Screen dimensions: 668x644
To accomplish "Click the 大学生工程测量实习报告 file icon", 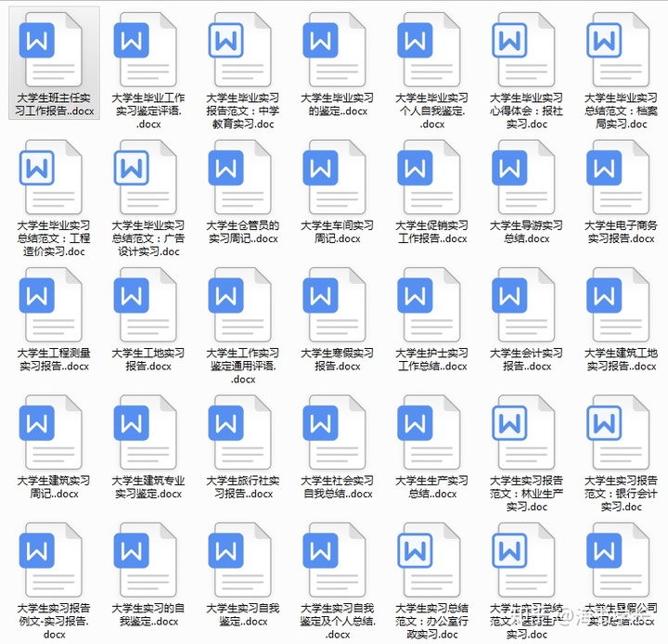I will (x=53, y=305).
